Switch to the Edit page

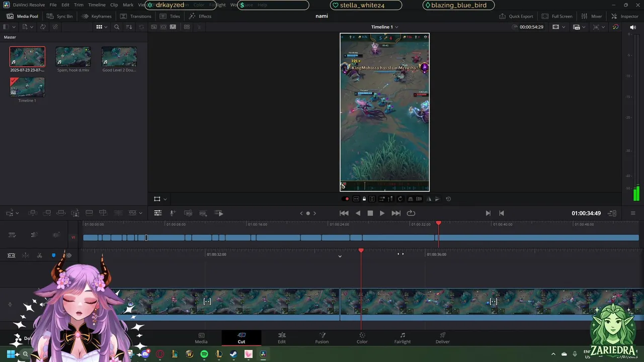click(x=282, y=337)
